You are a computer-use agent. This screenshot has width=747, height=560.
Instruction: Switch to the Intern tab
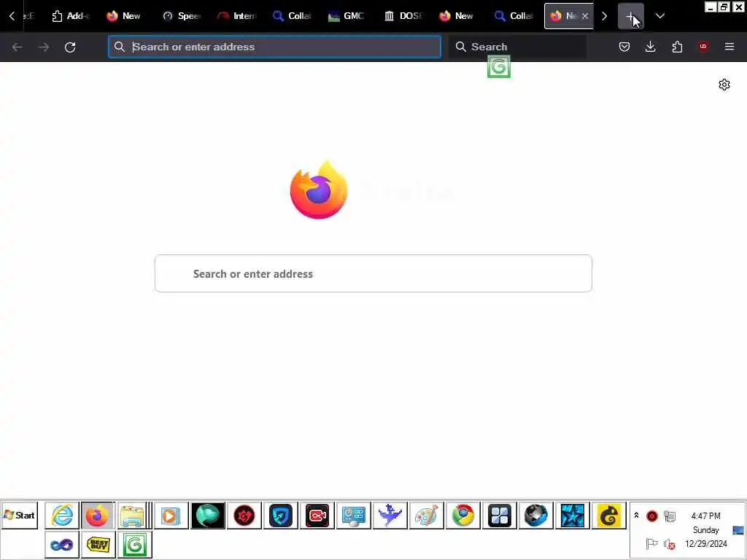tap(237, 16)
